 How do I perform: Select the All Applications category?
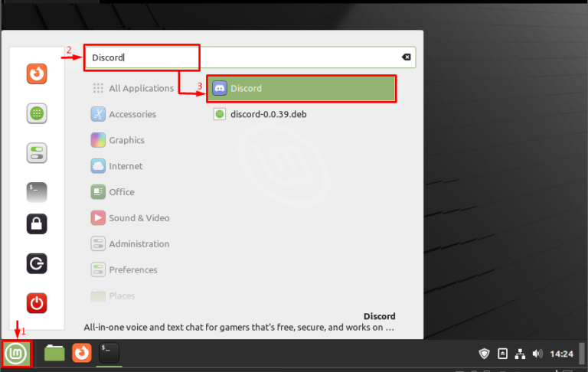pos(133,88)
